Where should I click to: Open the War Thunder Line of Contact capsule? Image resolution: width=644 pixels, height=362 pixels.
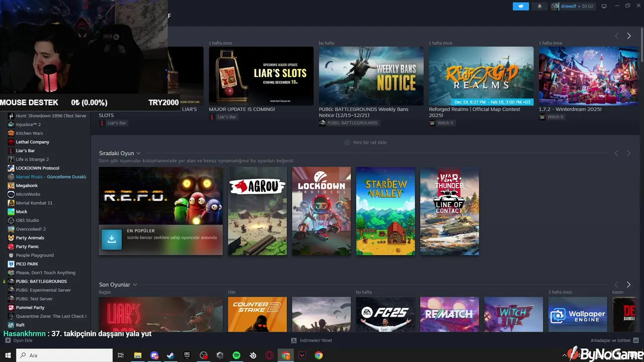[x=450, y=211]
